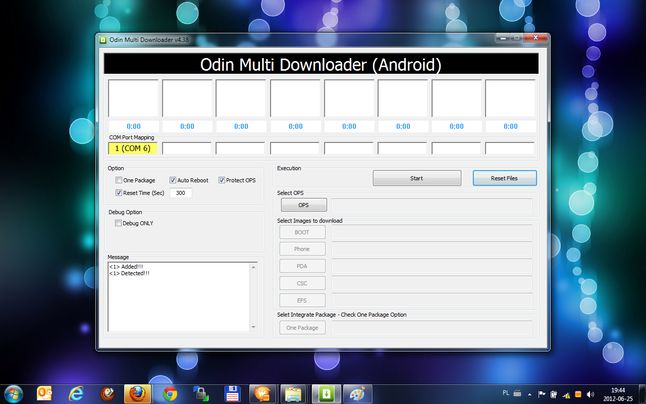The height and width of the screenshot is (404, 646).
Task: Select the yellow 1 (COM 6) port box
Action: coord(133,148)
